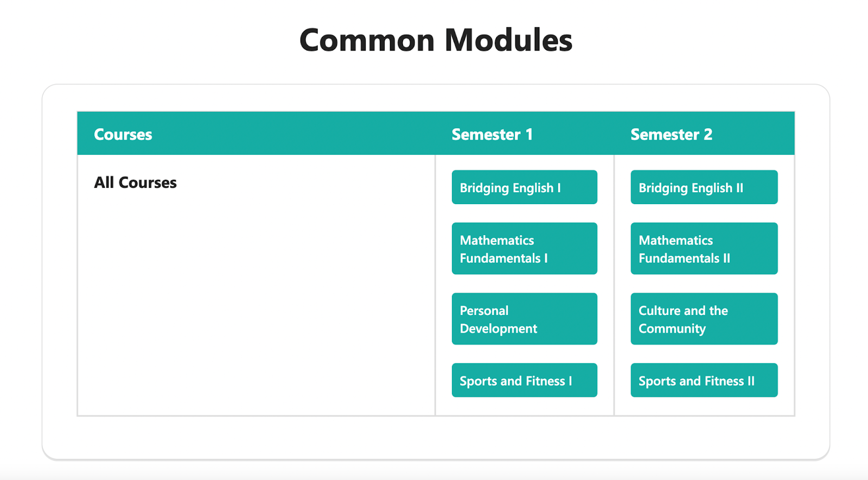Viewport: 868px width, 480px height.
Task: Open Sports and Fitness I module
Action: pos(524,380)
